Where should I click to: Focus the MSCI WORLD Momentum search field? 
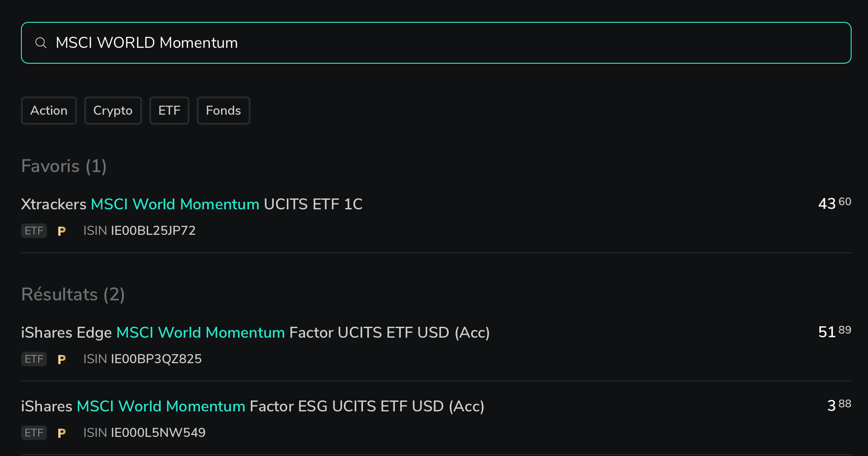(x=436, y=43)
